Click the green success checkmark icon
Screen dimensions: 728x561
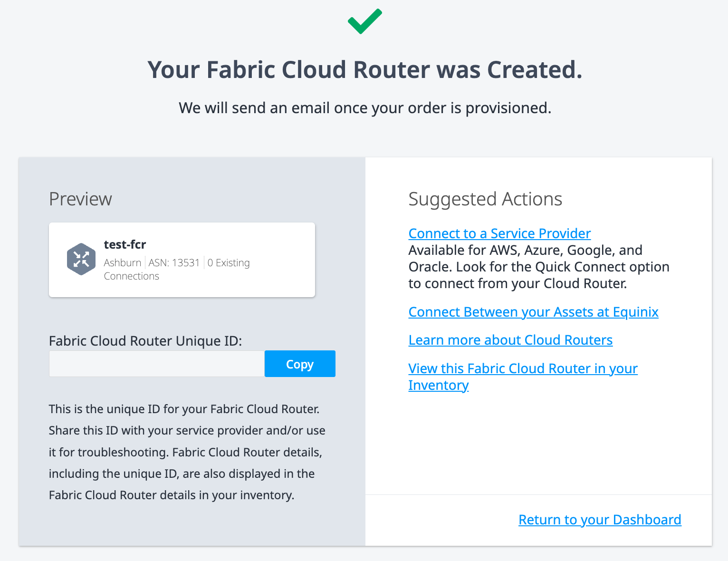pos(365,21)
